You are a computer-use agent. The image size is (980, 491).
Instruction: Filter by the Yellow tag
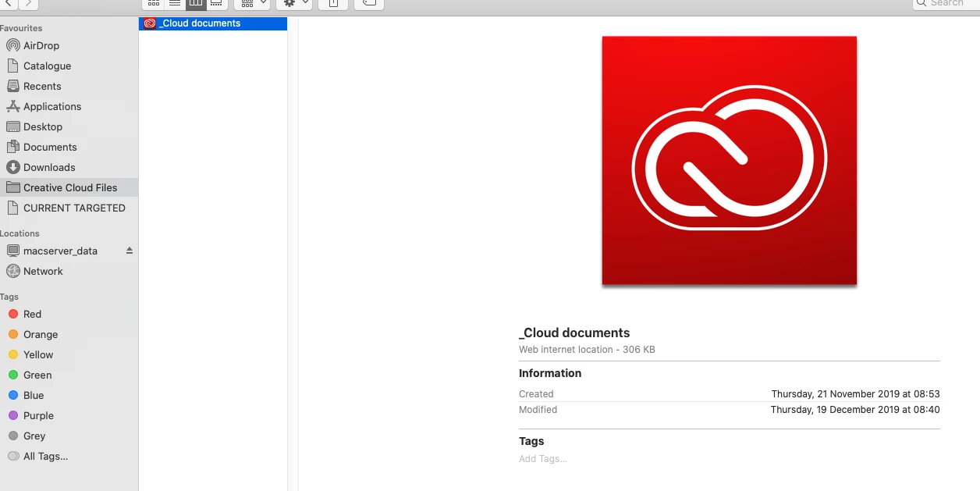69,354
